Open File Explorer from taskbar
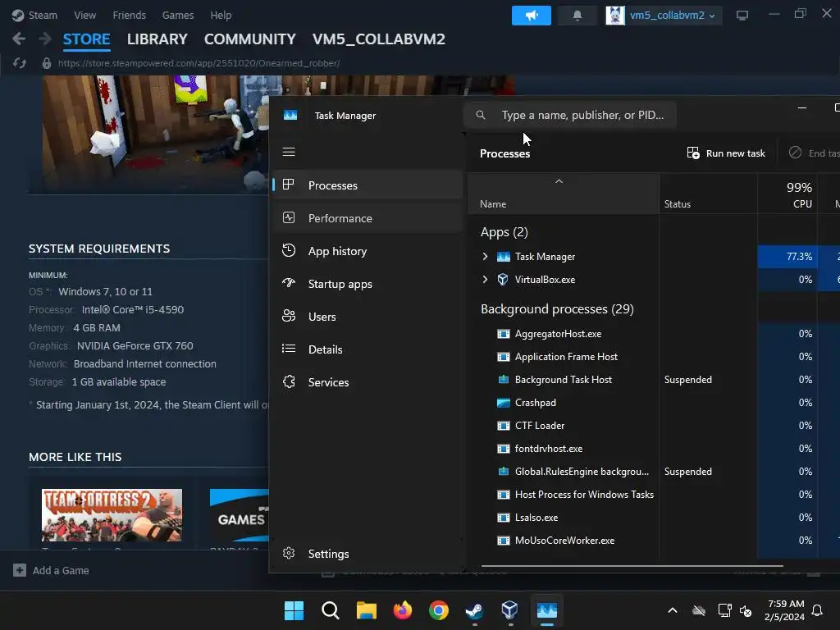 click(x=367, y=610)
